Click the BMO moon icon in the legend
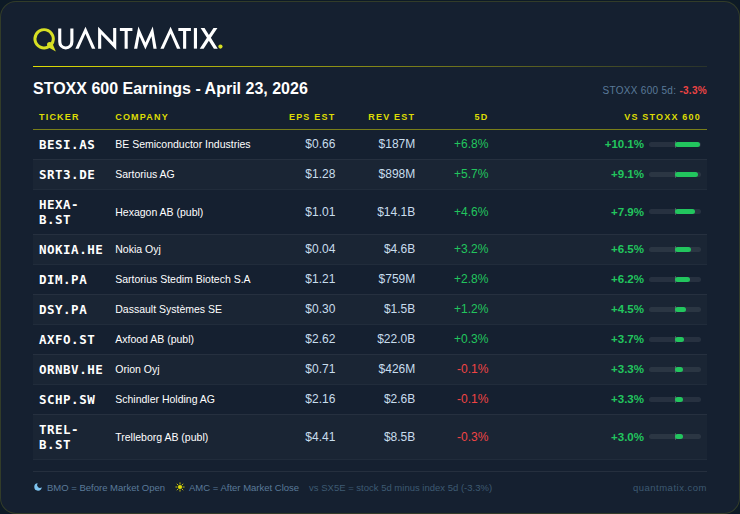The height and width of the screenshot is (514, 740). coord(38,487)
